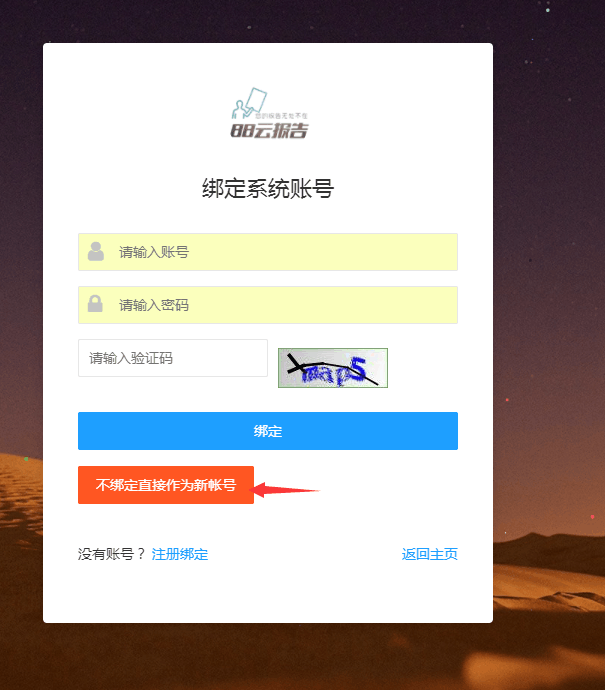Click the 88云报告 logo text
This screenshot has width=605, height=690.
pos(269,131)
